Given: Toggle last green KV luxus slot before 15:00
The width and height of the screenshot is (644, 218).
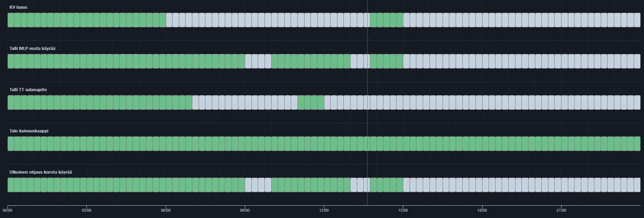Looking at the screenshot, I should coord(400,20).
